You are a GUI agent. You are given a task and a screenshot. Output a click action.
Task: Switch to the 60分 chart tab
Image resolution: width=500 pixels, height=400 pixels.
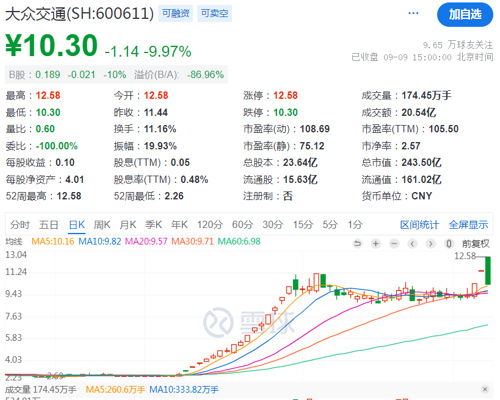tap(242, 225)
